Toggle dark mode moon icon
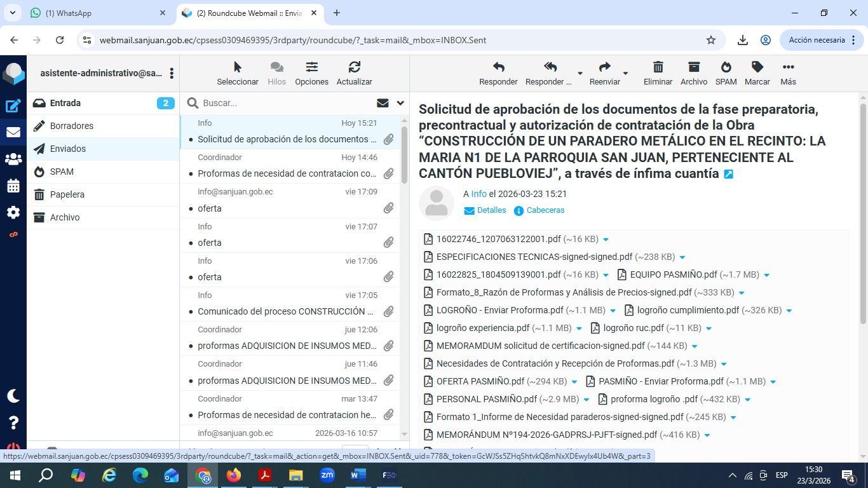The image size is (868, 488). 13,396
